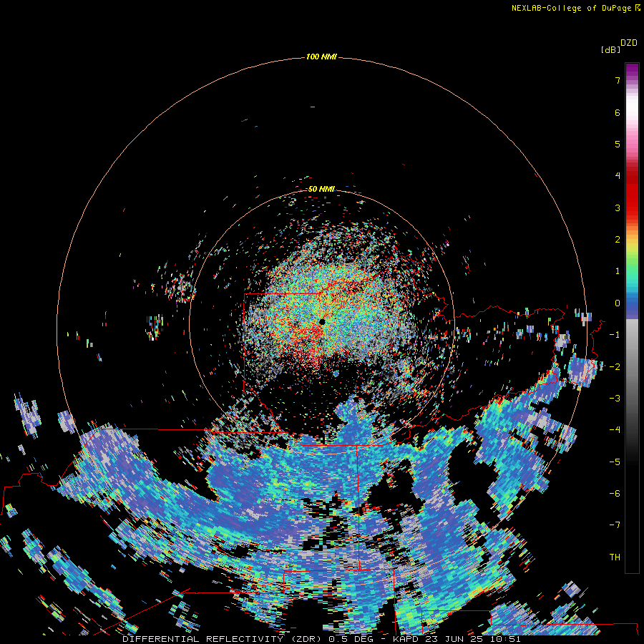644x644 pixels.
Task: Click the -7 value on the colorbar scale
Action: (x=615, y=525)
